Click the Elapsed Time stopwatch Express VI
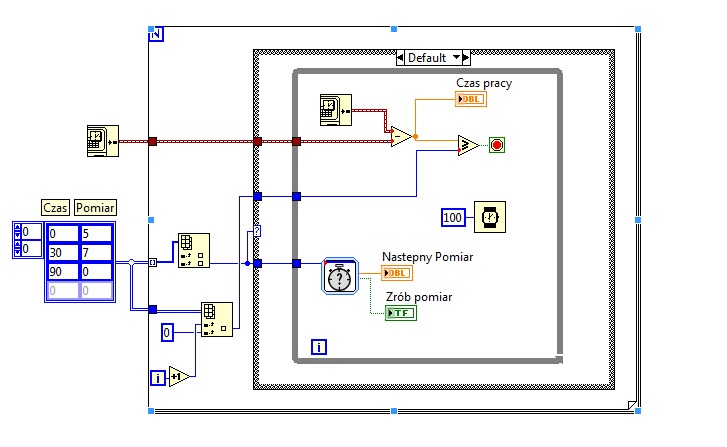 click(x=340, y=276)
